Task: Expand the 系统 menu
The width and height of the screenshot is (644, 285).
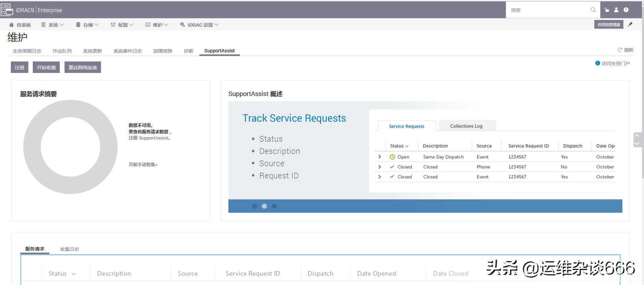Action: [53, 25]
